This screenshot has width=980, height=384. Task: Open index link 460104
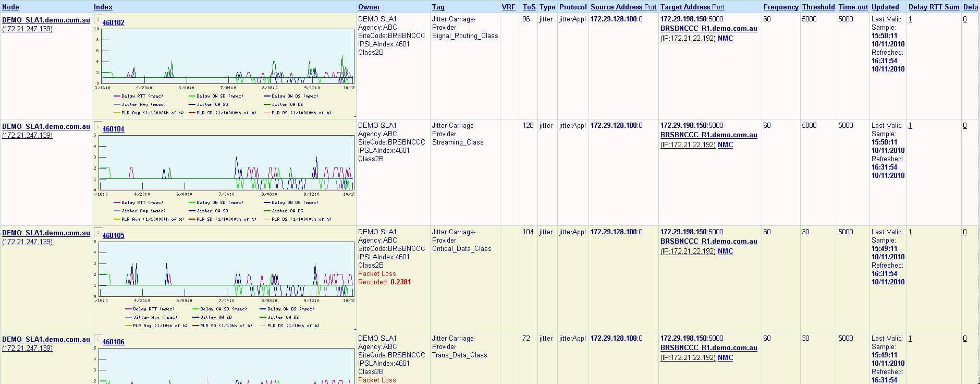click(x=114, y=129)
